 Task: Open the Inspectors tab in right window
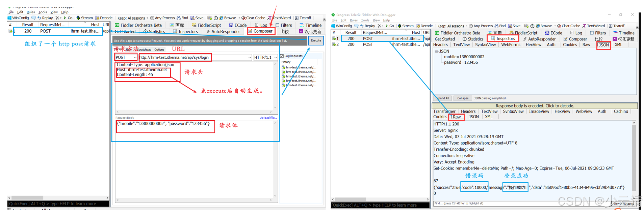(503, 39)
